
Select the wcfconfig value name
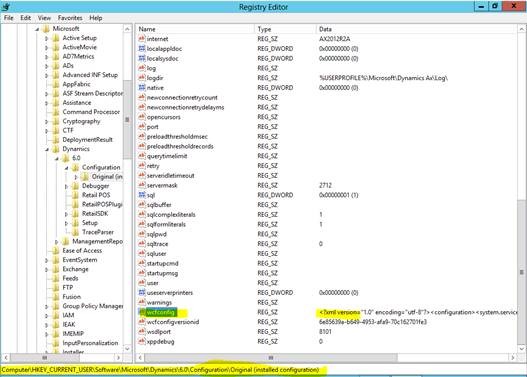tap(161, 312)
